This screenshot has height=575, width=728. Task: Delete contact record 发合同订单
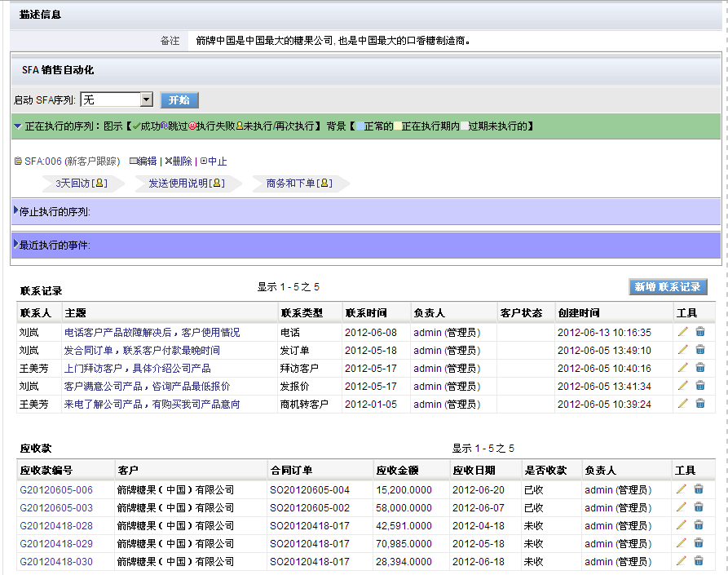click(x=700, y=350)
